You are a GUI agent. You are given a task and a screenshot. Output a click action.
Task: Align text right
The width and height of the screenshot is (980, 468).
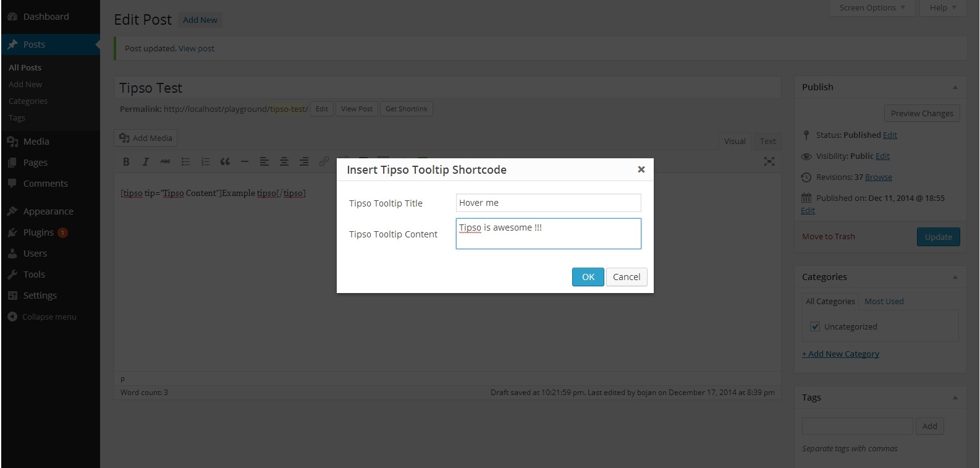pyautogui.click(x=304, y=161)
